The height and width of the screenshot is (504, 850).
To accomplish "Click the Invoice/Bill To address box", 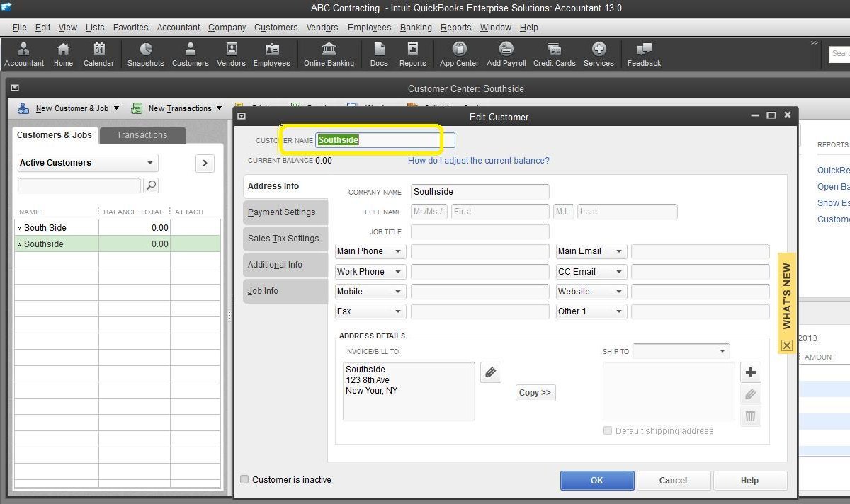I will pos(409,391).
